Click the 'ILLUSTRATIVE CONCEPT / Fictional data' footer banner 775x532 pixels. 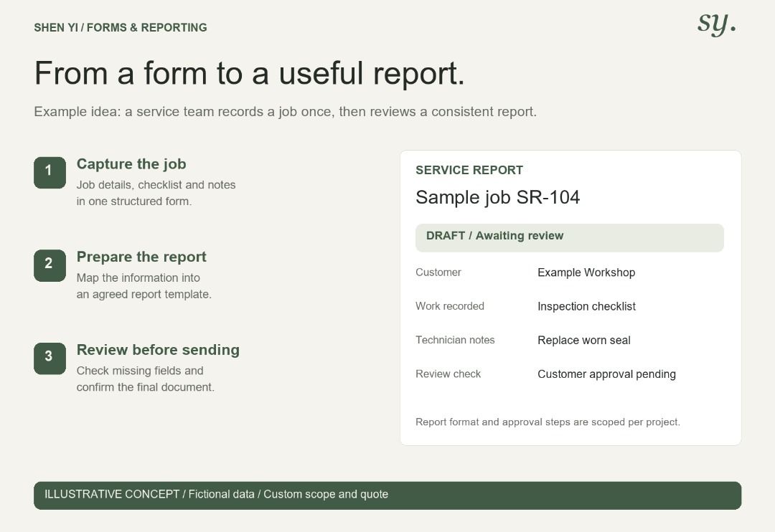pyautogui.click(x=387, y=495)
